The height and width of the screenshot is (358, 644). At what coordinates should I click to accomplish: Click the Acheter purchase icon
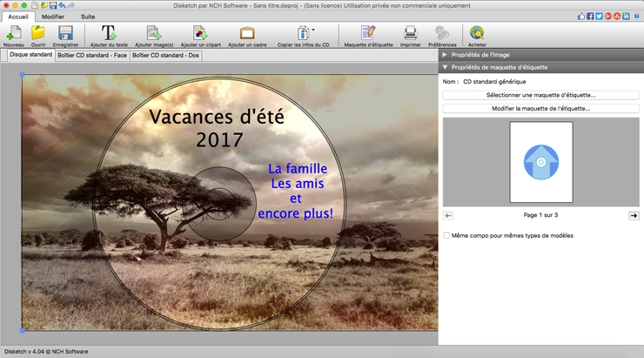(x=477, y=33)
